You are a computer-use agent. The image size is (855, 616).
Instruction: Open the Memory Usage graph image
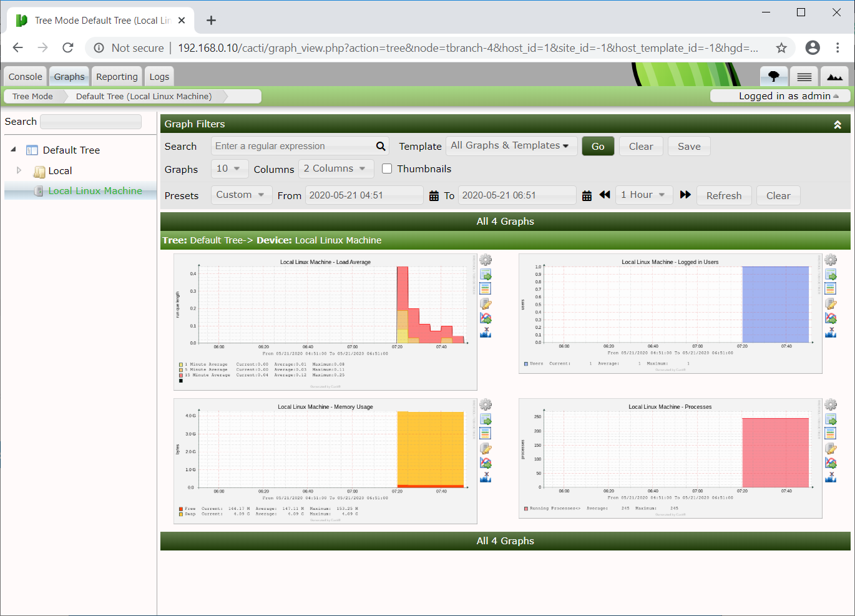click(x=325, y=461)
